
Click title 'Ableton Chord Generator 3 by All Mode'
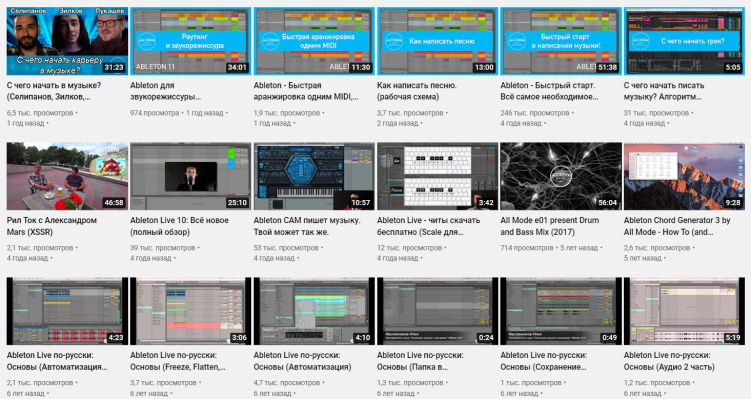point(677,226)
